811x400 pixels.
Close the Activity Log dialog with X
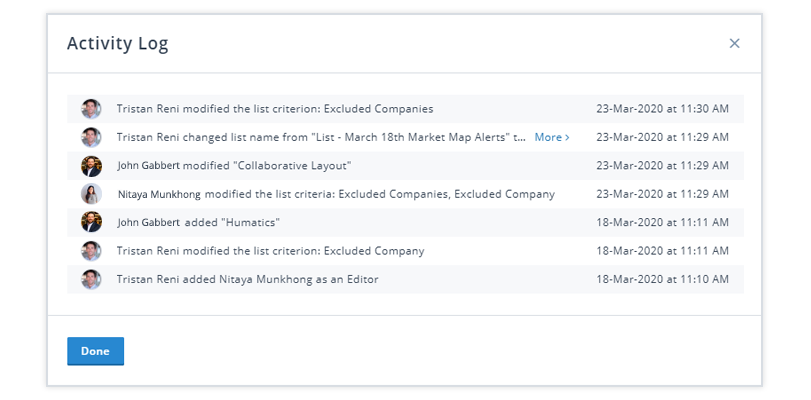coord(734,43)
